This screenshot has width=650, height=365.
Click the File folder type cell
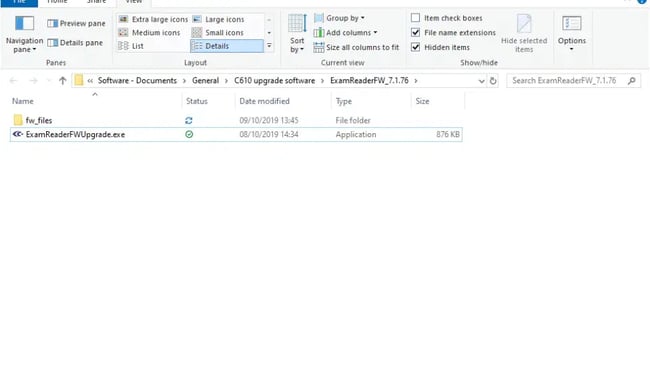pos(353,121)
